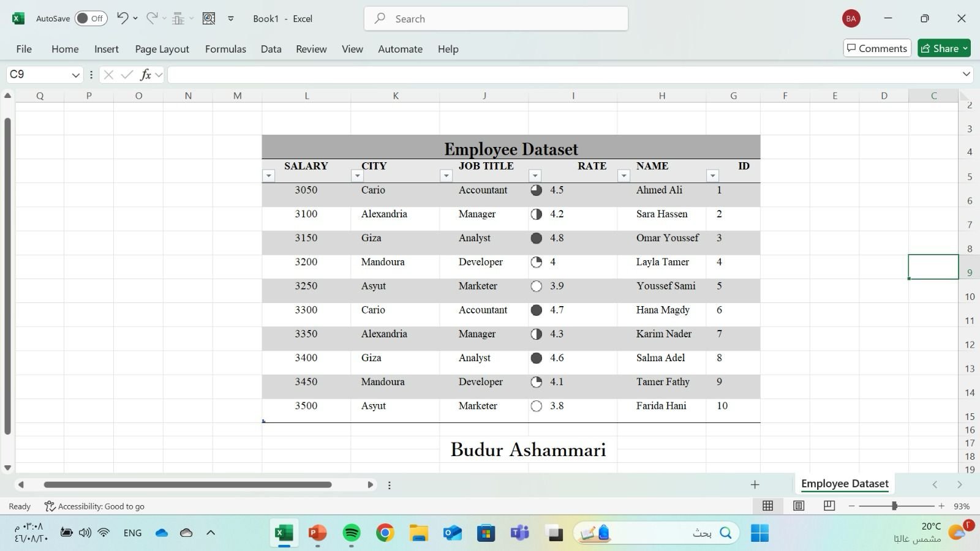Open the Formulas ribbon tab
980x551 pixels.
point(225,49)
